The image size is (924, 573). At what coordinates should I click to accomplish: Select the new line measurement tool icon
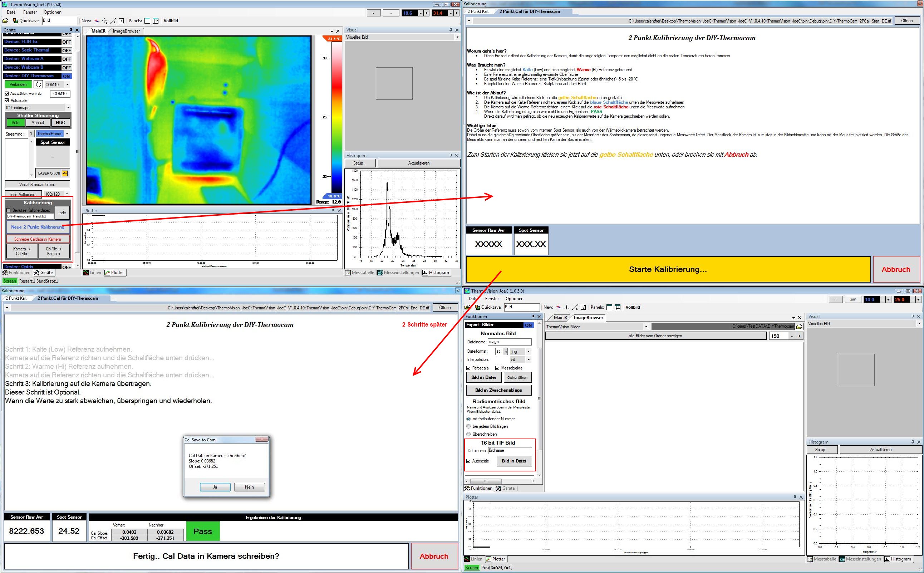tap(113, 21)
